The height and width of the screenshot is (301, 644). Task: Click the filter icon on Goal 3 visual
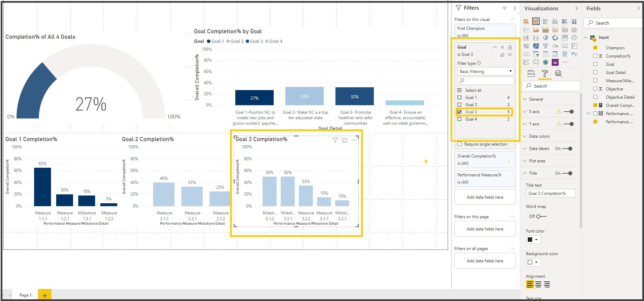coord(335,140)
